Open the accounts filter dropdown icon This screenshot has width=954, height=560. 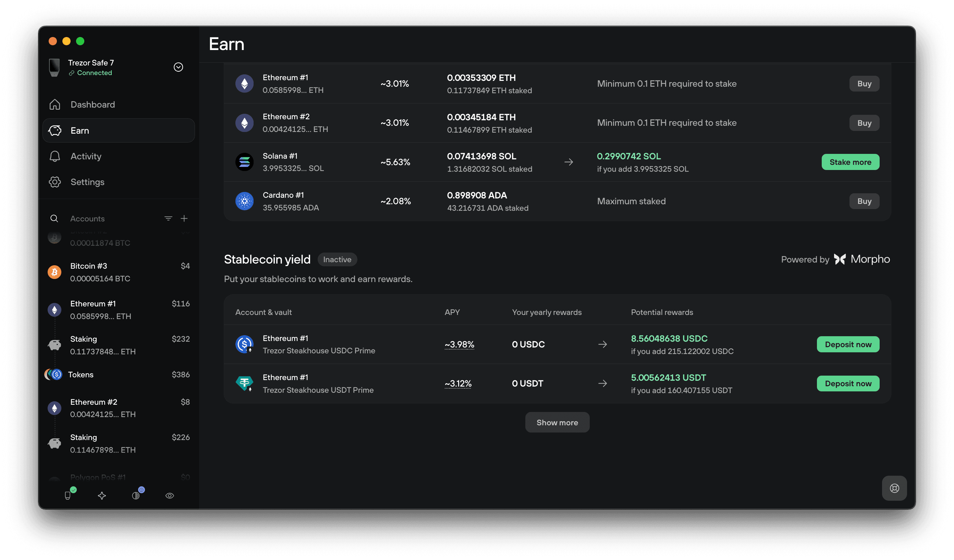(x=169, y=218)
